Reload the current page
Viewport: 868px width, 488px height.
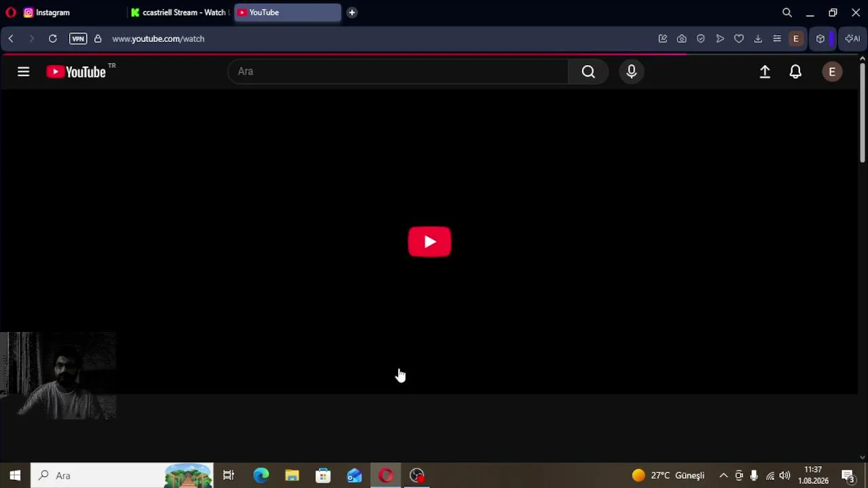(52, 39)
